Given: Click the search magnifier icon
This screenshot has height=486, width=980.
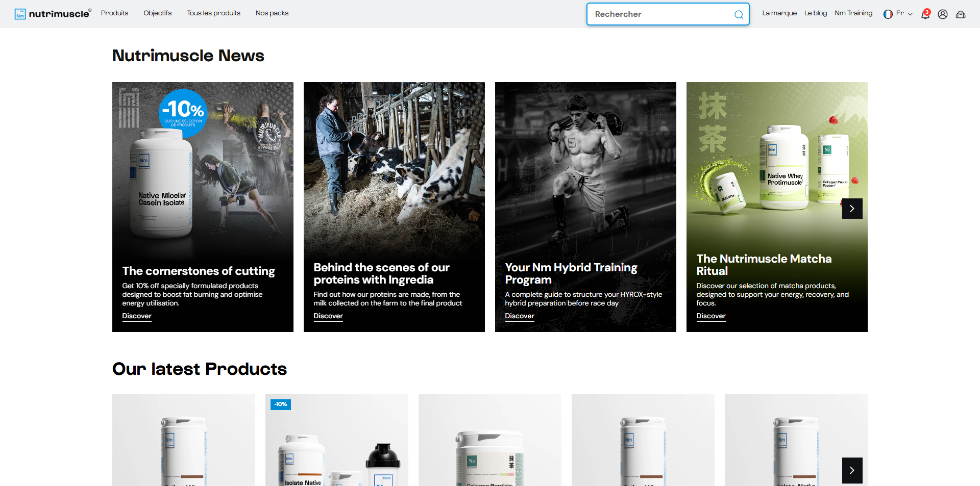Looking at the screenshot, I should 739,14.
